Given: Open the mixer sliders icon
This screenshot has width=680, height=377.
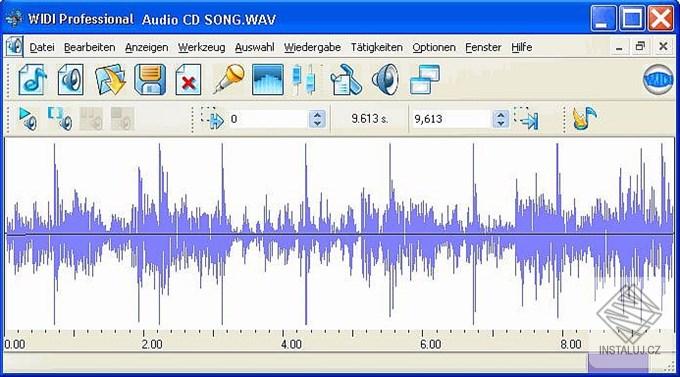Looking at the screenshot, I should pos(304,79).
